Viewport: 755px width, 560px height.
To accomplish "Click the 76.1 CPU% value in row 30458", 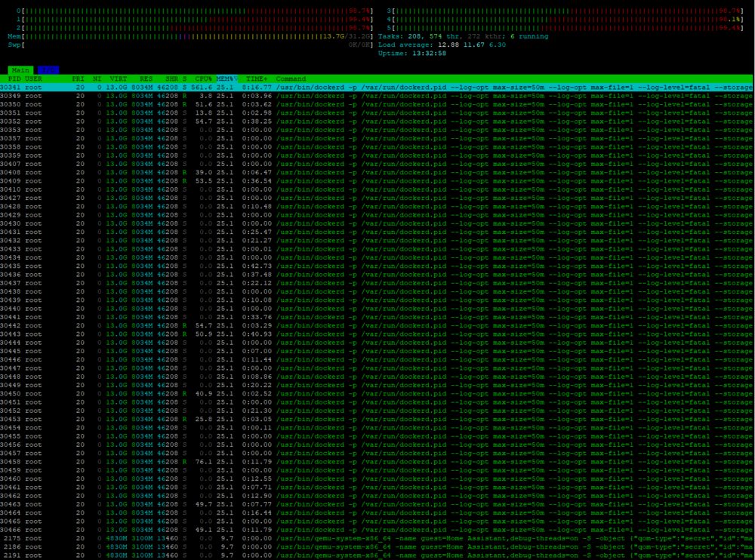I will [204, 462].
